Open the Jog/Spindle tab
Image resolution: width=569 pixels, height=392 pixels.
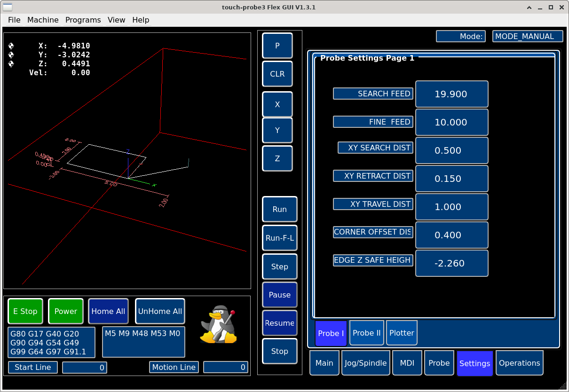coord(366,363)
